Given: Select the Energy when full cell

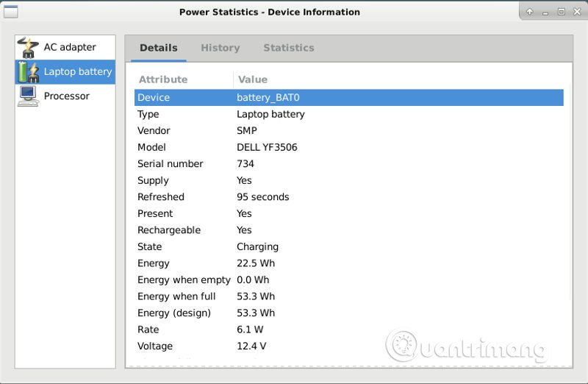Looking at the screenshot, I should (x=176, y=296).
